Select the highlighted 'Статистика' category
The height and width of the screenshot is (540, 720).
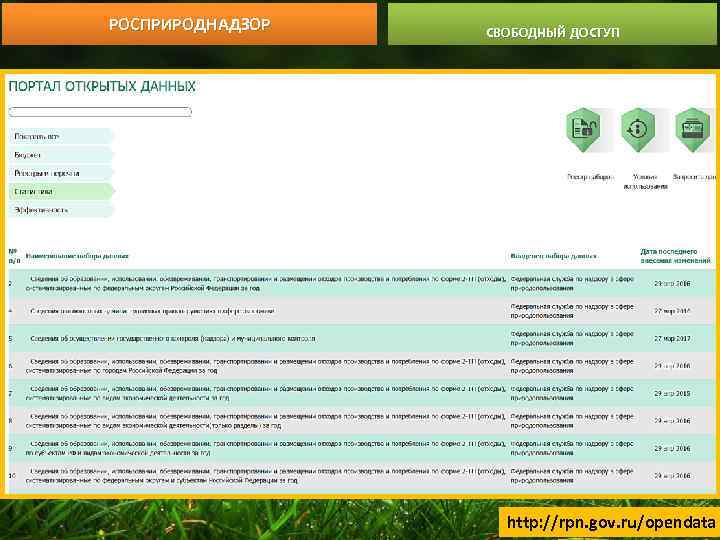61,191
